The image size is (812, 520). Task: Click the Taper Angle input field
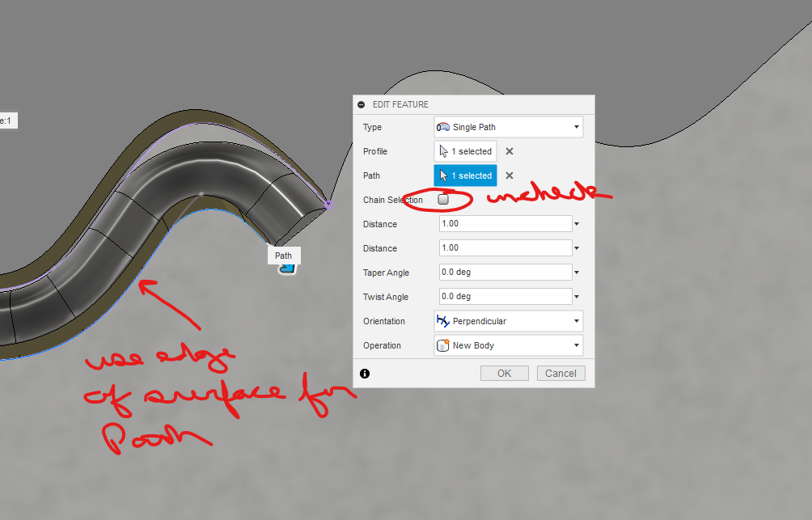click(x=501, y=272)
